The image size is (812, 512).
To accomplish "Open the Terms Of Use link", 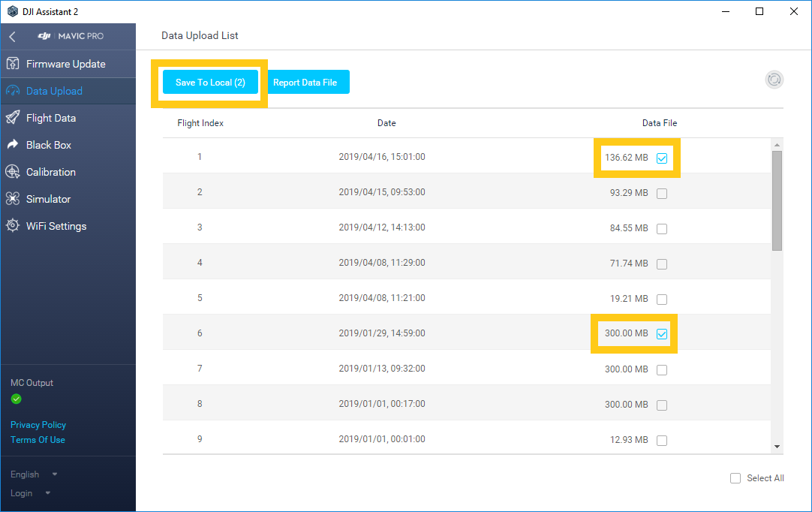I will pos(38,439).
